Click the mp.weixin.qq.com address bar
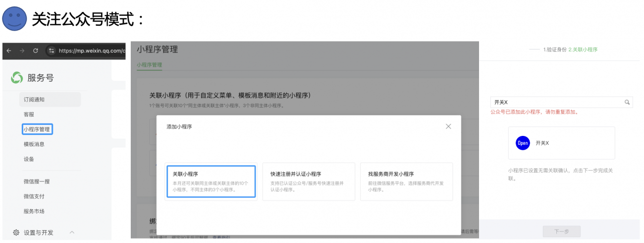644x243 pixels. pos(85,51)
